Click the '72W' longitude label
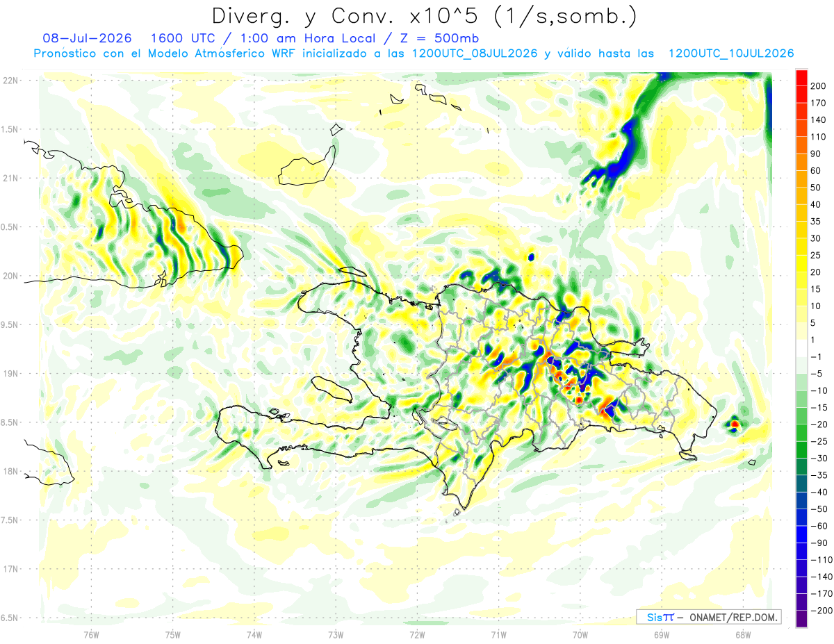This screenshot has height=644, width=834. 417,634
